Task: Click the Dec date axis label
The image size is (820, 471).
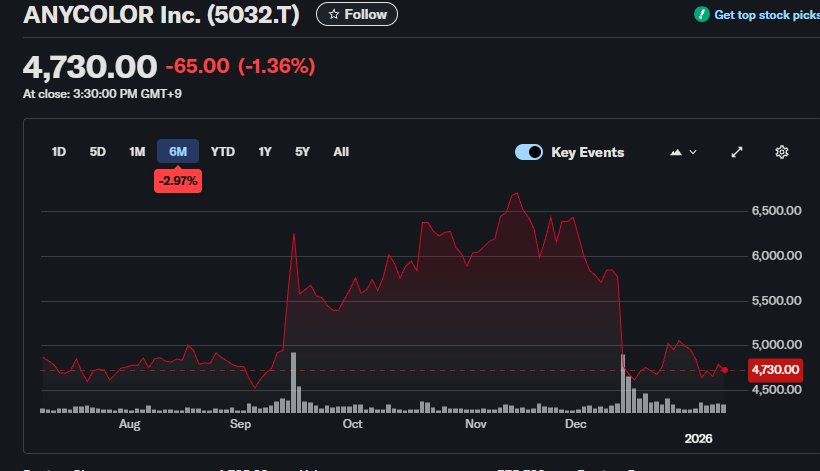Action: (576, 424)
